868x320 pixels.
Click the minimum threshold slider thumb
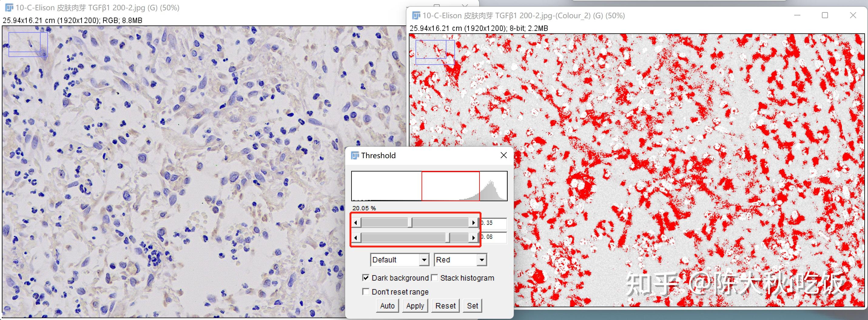click(x=410, y=223)
